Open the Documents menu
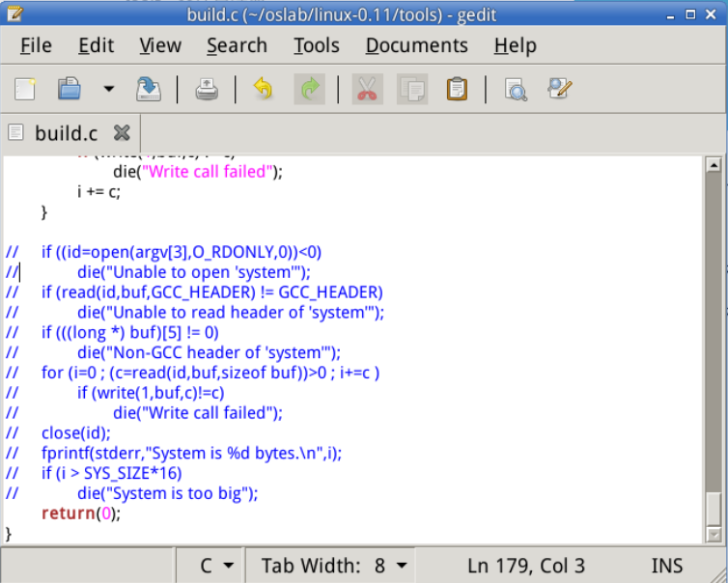 [x=416, y=45]
